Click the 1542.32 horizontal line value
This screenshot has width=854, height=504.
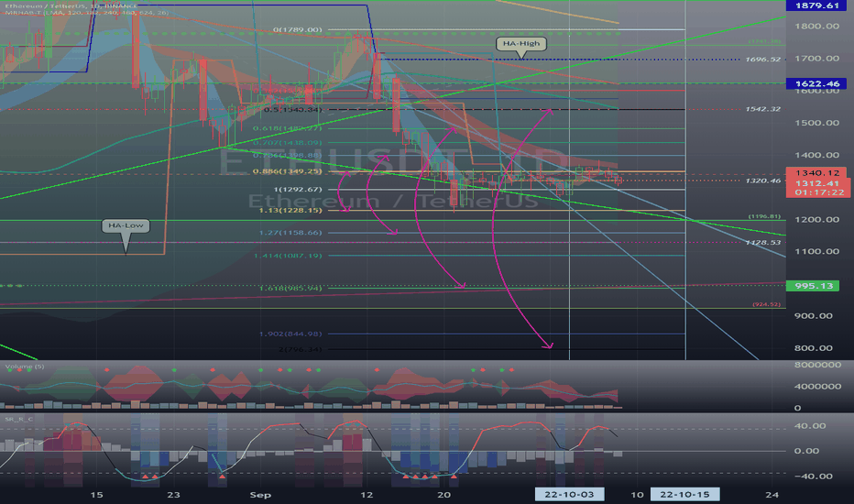click(763, 109)
